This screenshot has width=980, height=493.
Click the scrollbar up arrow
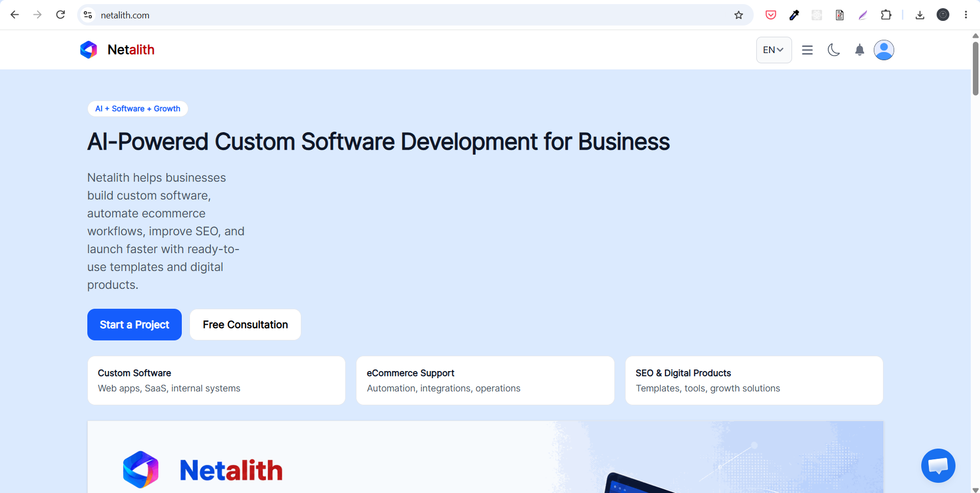[975, 36]
